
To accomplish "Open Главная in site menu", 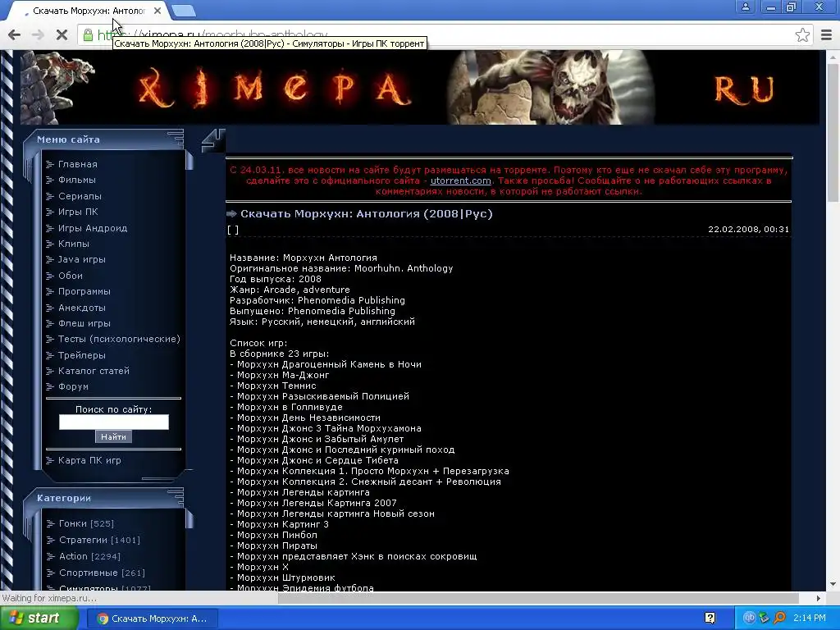I will pyautogui.click(x=78, y=164).
